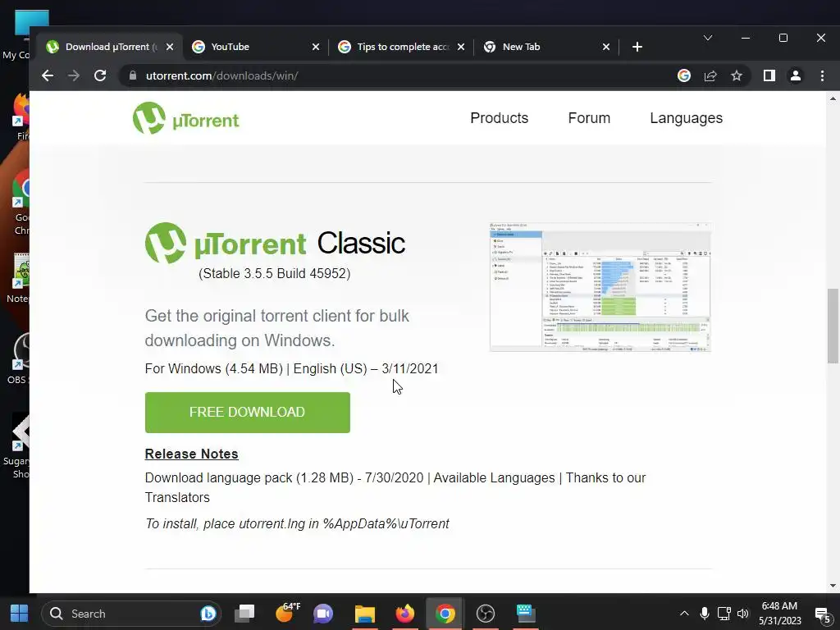Close the Download µTorrent tab
This screenshot has height=630, width=840.
pyautogui.click(x=170, y=47)
